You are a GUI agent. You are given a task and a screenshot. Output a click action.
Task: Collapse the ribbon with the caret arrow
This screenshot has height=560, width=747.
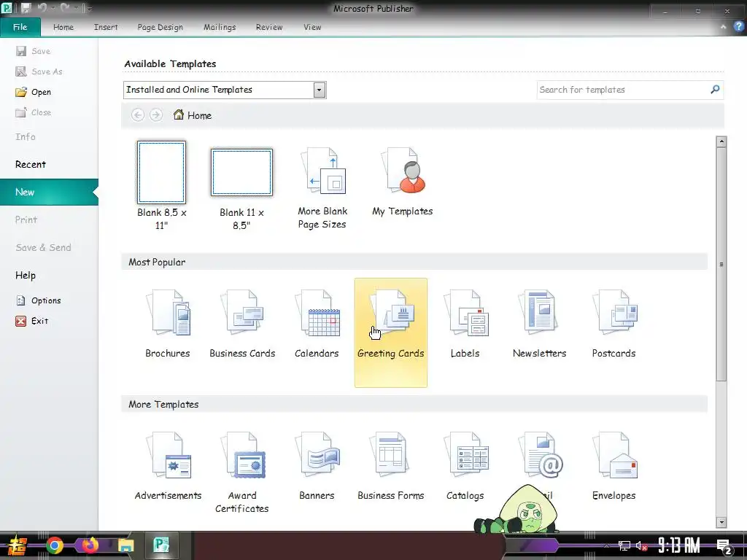coord(723,27)
